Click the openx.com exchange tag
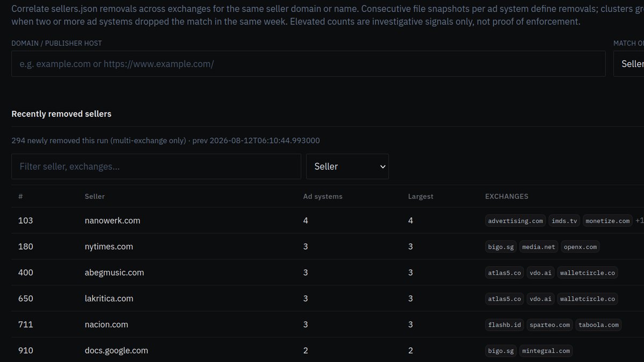Viewport: 644px width, 362px height. (x=581, y=247)
